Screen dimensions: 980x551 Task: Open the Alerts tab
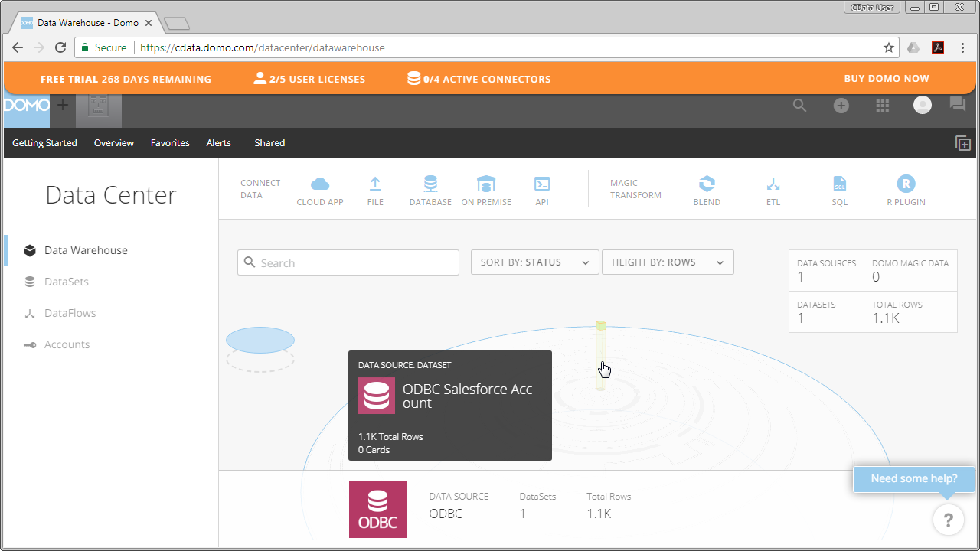point(218,142)
